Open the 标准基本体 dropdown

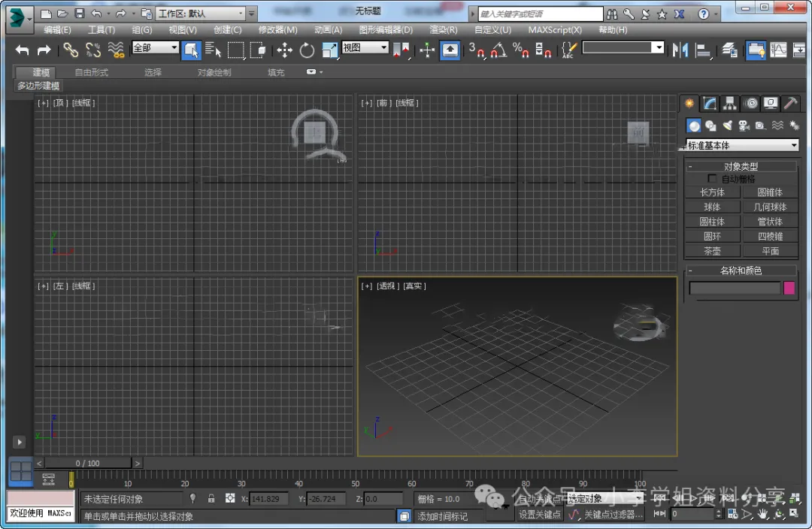742,146
